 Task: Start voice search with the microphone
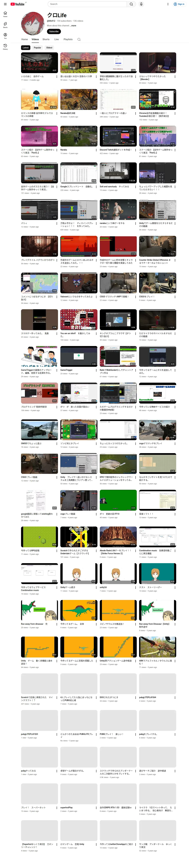click(141, 4)
